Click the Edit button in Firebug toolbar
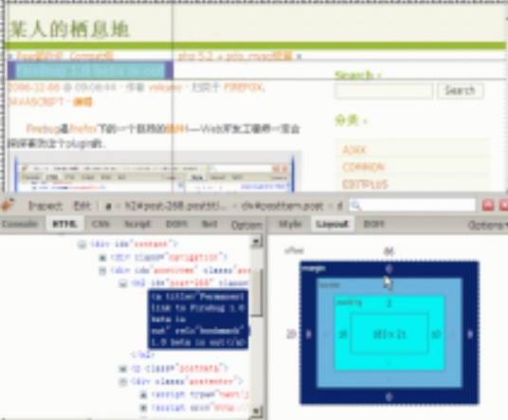The width and height of the screenshot is (508, 420). pos(82,206)
